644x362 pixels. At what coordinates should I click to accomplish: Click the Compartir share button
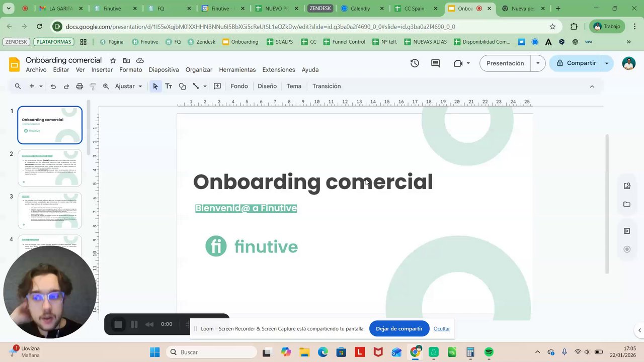coord(576,63)
